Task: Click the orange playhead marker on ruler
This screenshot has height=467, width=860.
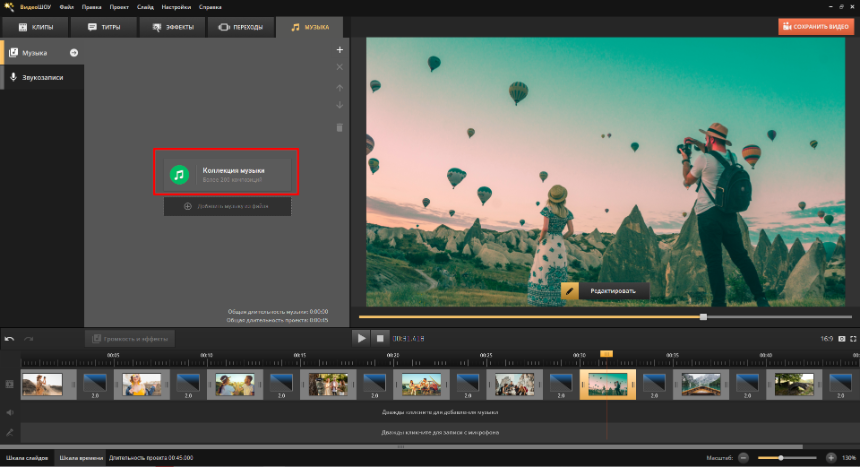Action: [606, 354]
